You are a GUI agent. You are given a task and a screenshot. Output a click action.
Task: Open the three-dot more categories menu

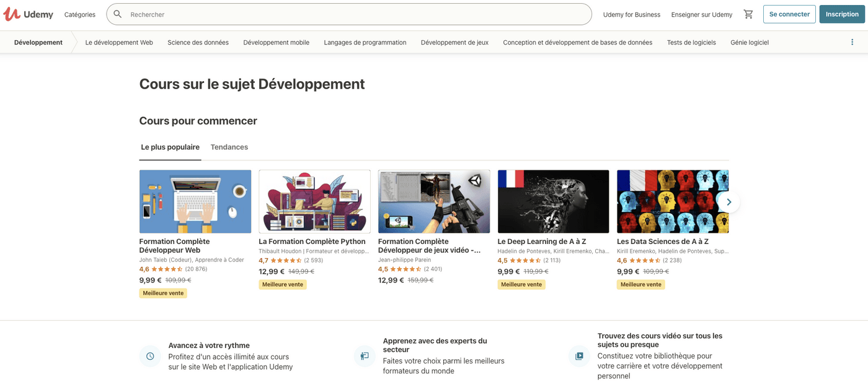(x=852, y=42)
